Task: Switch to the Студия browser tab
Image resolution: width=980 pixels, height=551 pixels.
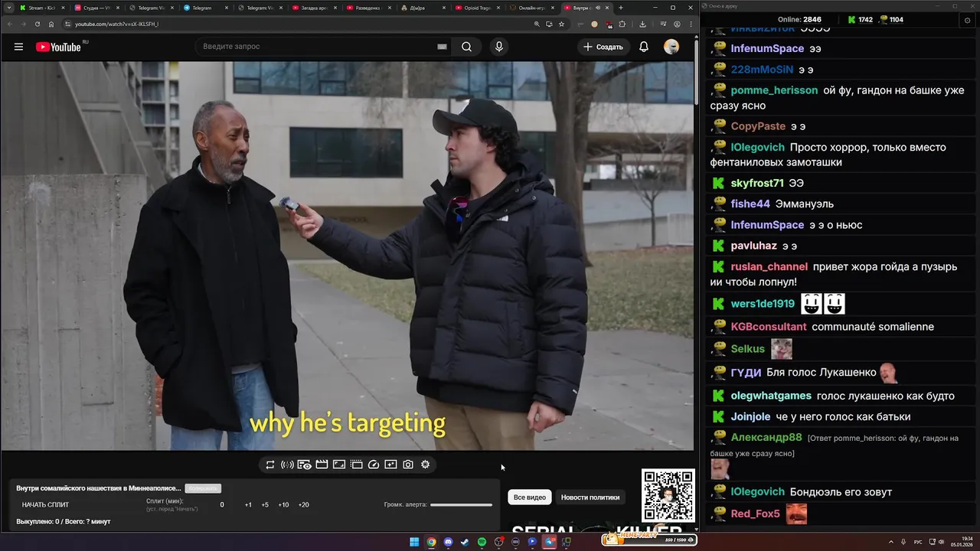Action: 96,8
